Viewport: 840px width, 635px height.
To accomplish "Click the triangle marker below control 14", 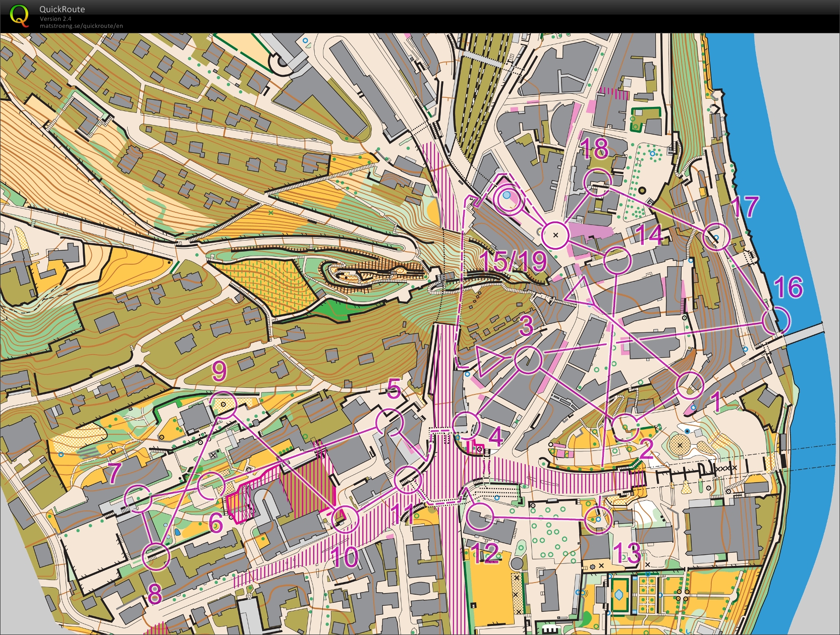I will [581, 291].
